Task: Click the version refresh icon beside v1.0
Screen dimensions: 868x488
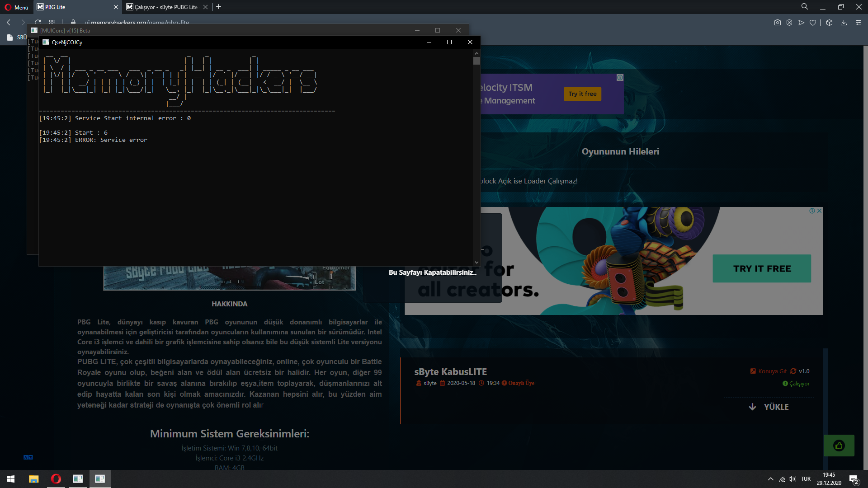Action: point(793,371)
